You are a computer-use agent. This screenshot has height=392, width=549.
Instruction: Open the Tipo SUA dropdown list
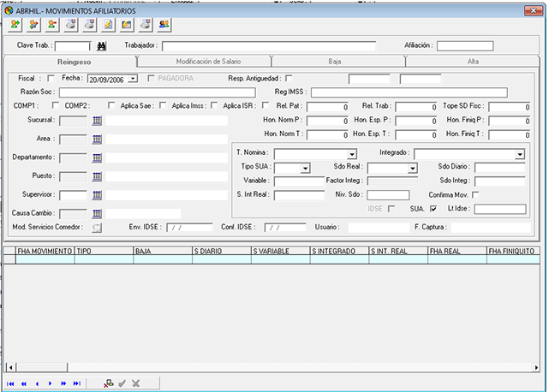[305, 169]
